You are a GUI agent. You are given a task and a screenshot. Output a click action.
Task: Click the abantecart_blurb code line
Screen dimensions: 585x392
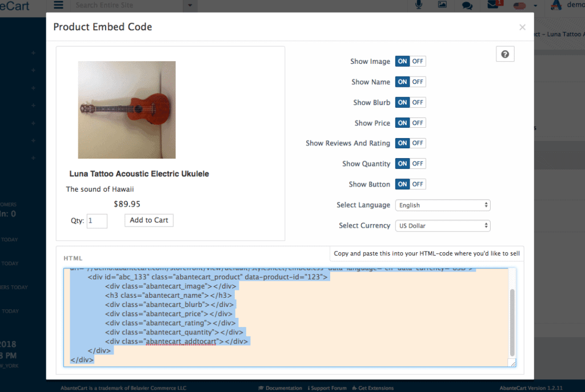pyautogui.click(x=169, y=305)
